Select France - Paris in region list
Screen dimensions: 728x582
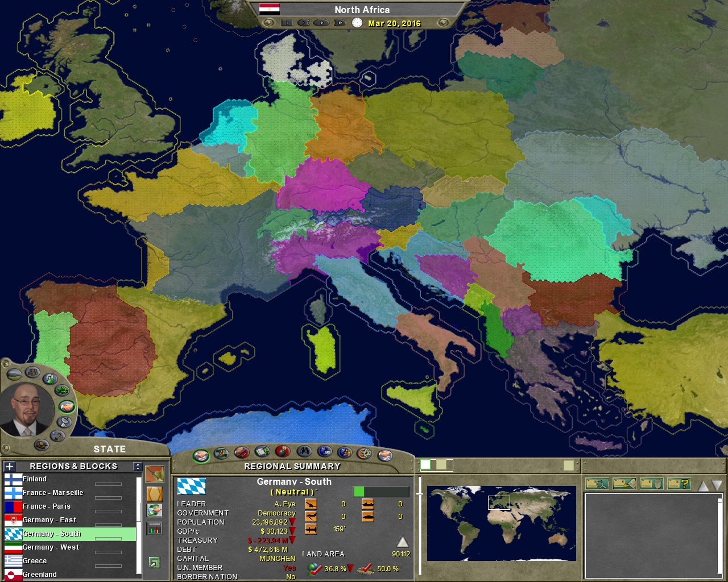tap(47, 506)
